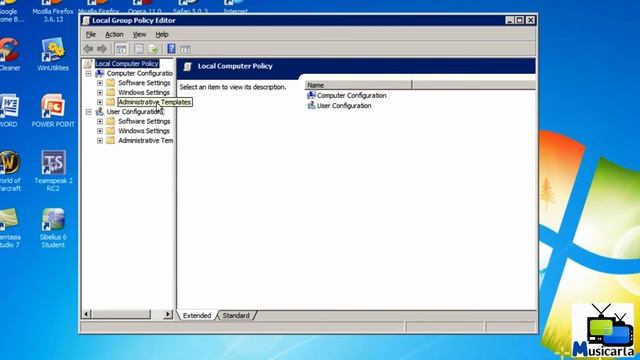Click the tree pane right scroll arrow
This screenshot has height=360, width=640.
tap(168, 314)
